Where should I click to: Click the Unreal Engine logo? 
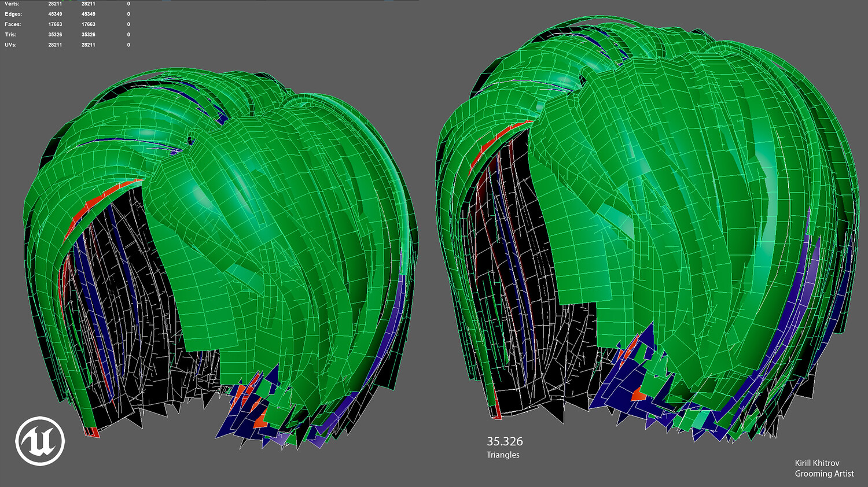(x=40, y=441)
